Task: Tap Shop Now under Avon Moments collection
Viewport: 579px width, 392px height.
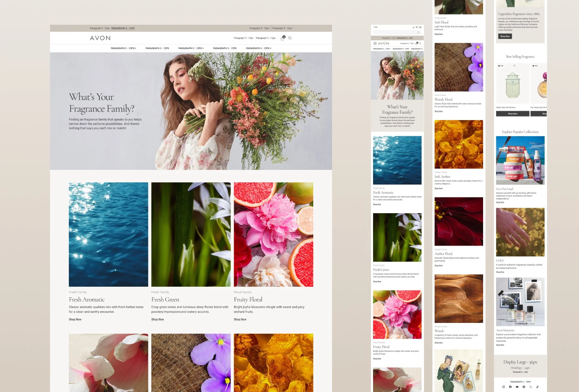Action: point(500,345)
